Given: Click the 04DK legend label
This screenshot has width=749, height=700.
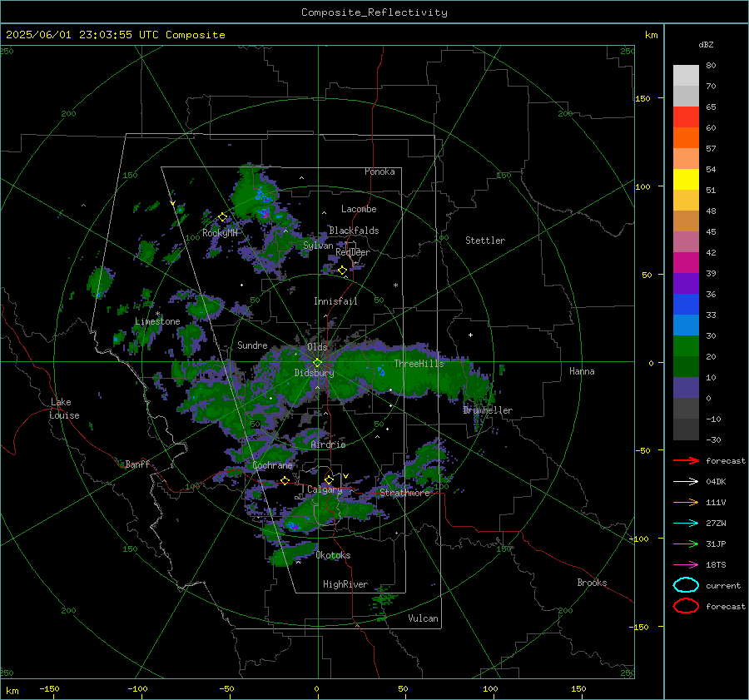Looking at the screenshot, I should point(716,482).
